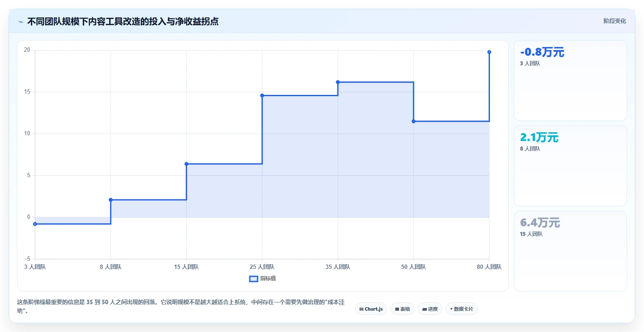
Task: Click the x-axis label 3 人团队
Action: point(35,267)
